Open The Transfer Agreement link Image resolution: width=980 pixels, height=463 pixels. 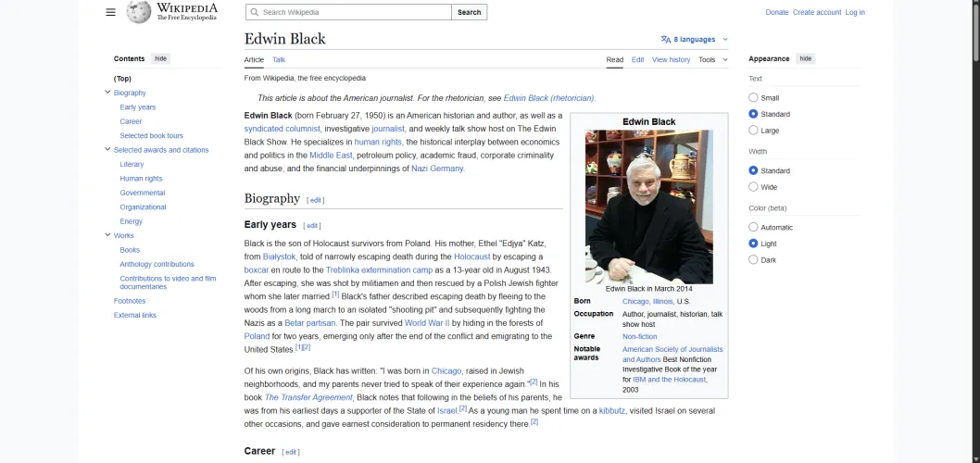pyautogui.click(x=308, y=397)
